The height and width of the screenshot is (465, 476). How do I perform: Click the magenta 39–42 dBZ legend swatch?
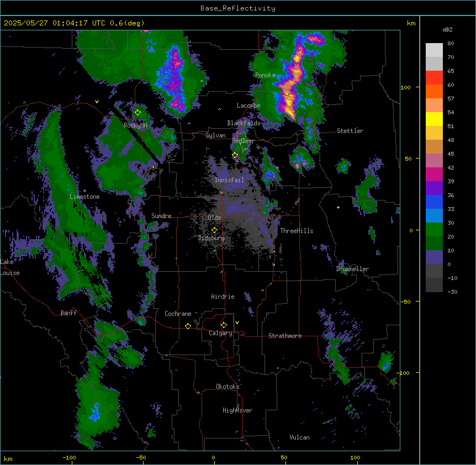click(434, 175)
